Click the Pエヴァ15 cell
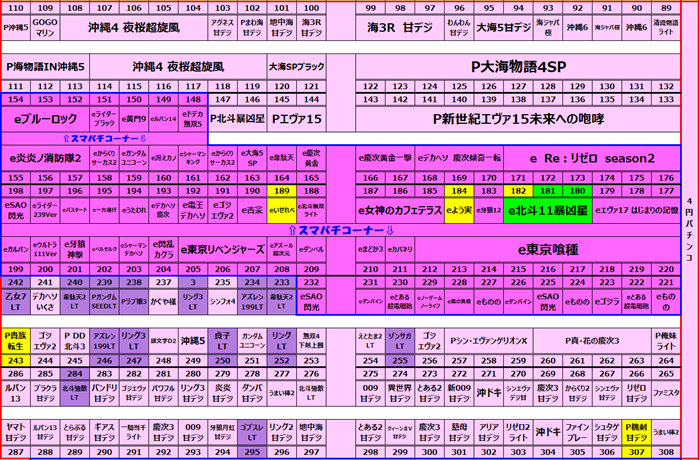This screenshot has width=700, height=460. pos(296,119)
